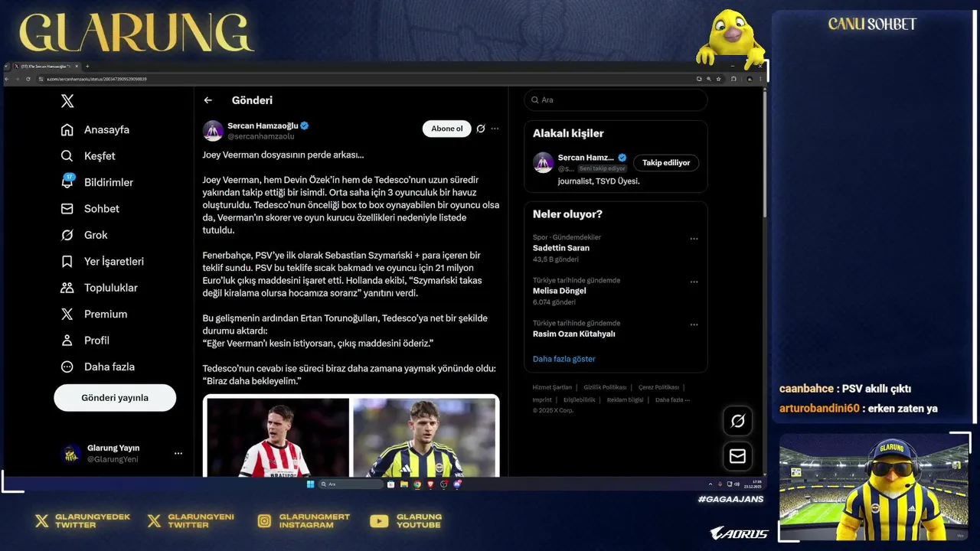Open options for the Melisa Döngel trend
Viewport: 980px width, 551px height.
click(x=694, y=282)
